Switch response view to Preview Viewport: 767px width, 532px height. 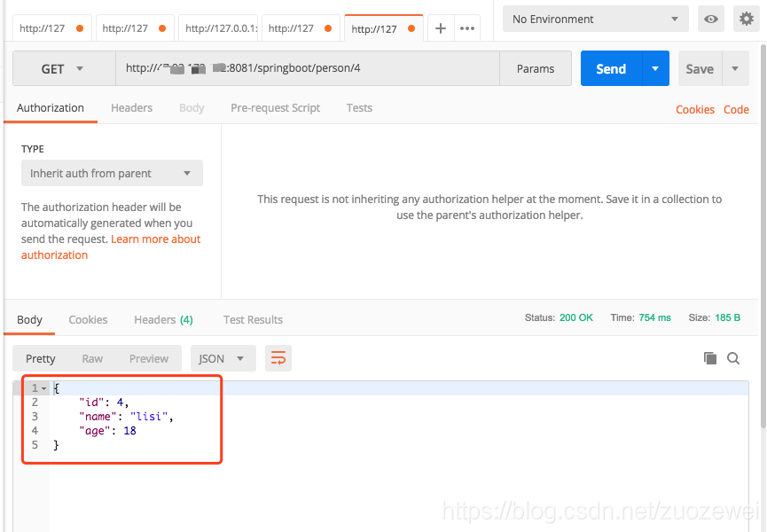point(149,358)
